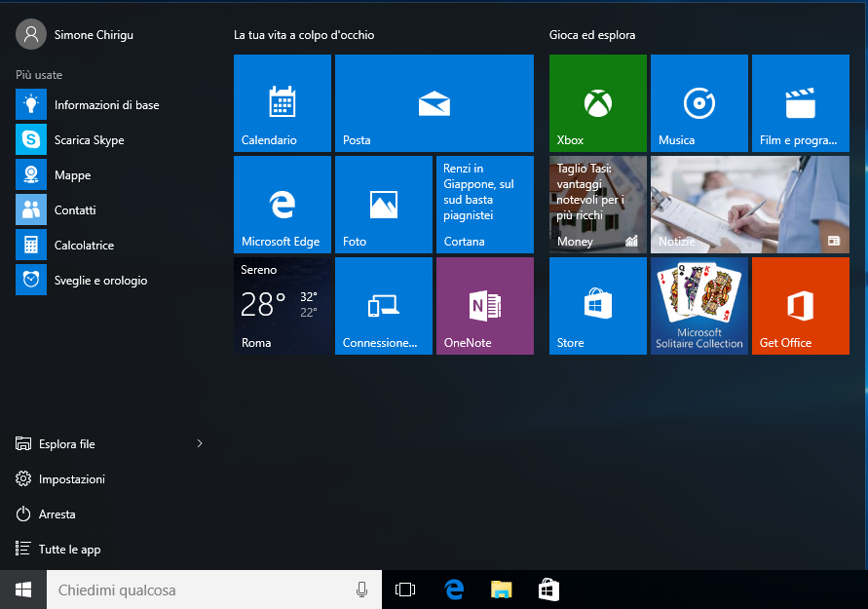Launch Edge from the taskbar
The width and height of the screenshot is (868, 609).
pos(454,590)
